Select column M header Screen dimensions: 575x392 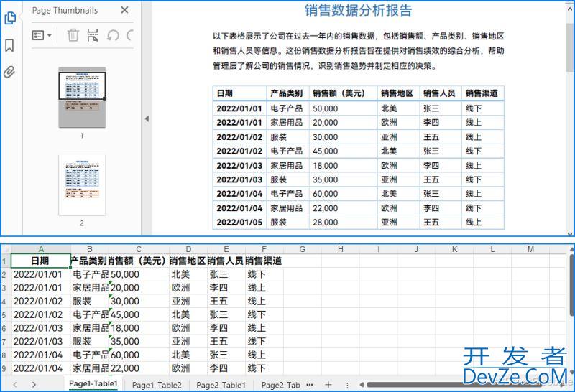(530, 249)
